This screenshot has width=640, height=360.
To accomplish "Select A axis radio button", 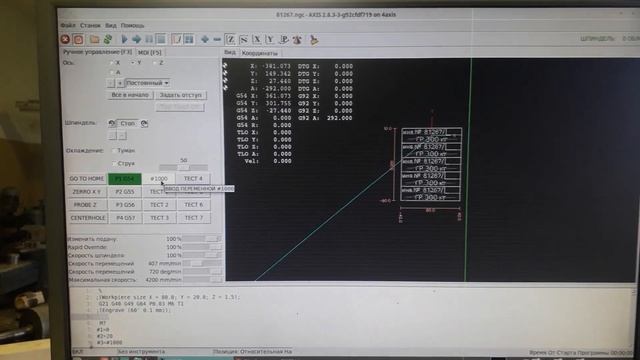I will pos(111,72).
